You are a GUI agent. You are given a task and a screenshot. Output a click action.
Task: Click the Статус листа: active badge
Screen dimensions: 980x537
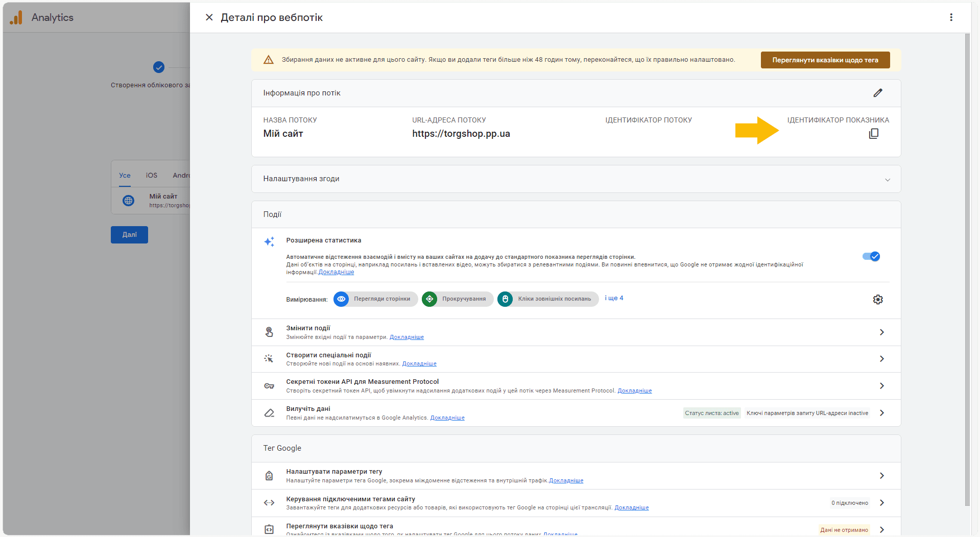712,413
